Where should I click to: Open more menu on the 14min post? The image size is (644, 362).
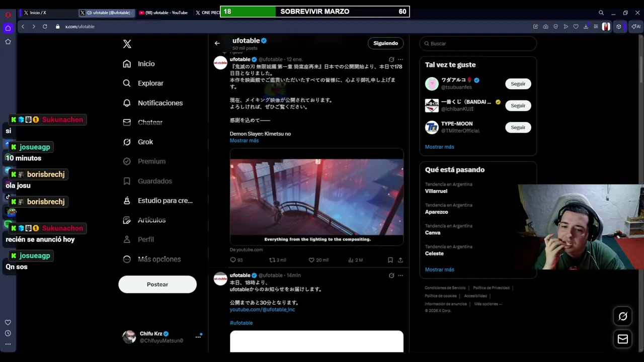tap(400, 276)
